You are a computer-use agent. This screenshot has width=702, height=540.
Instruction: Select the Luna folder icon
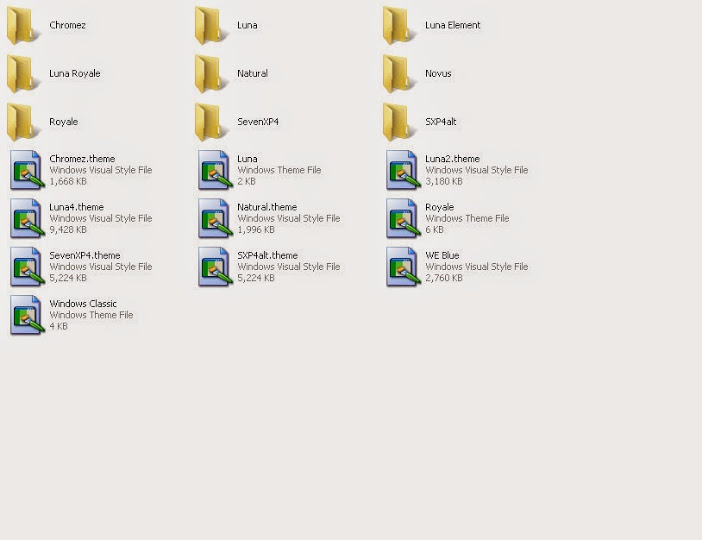[210, 26]
